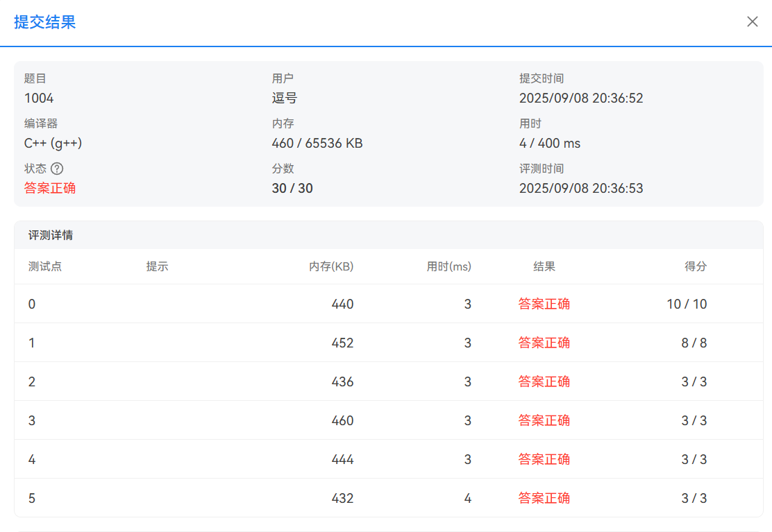Select test point 2 row number
Screen dimensions: 772x532
[x=31, y=381]
